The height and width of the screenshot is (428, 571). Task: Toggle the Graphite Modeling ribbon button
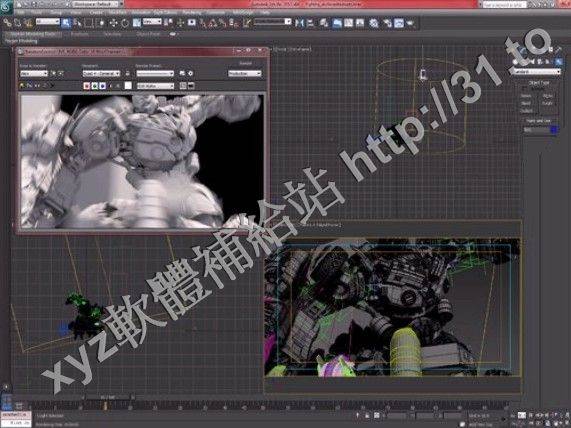pos(337,23)
